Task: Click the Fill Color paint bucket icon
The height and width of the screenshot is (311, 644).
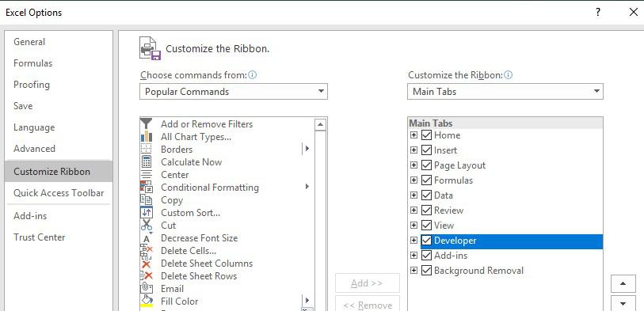Action: click(x=147, y=302)
